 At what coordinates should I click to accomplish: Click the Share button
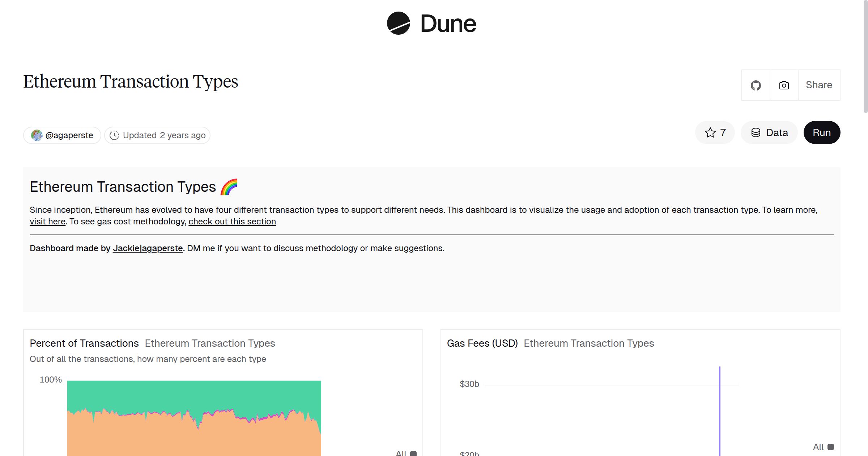[x=819, y=85]
